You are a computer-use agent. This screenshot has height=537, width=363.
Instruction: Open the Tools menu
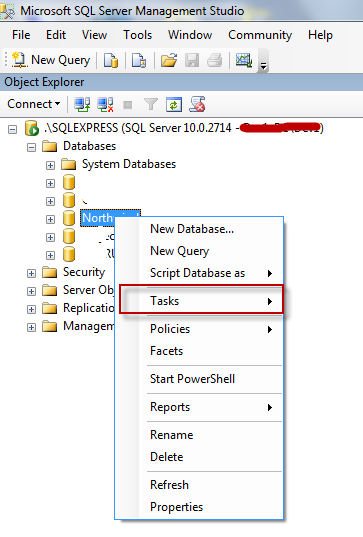[x=138, y=35]
